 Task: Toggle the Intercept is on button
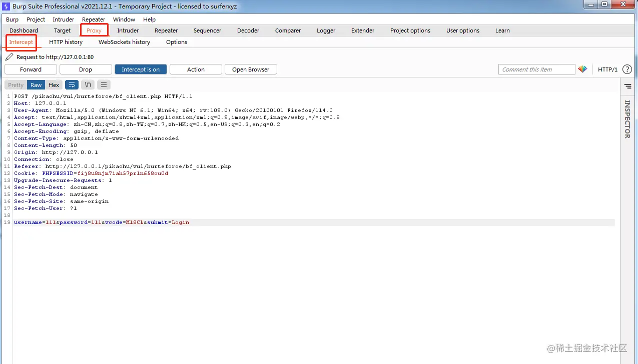click(141, 69)
